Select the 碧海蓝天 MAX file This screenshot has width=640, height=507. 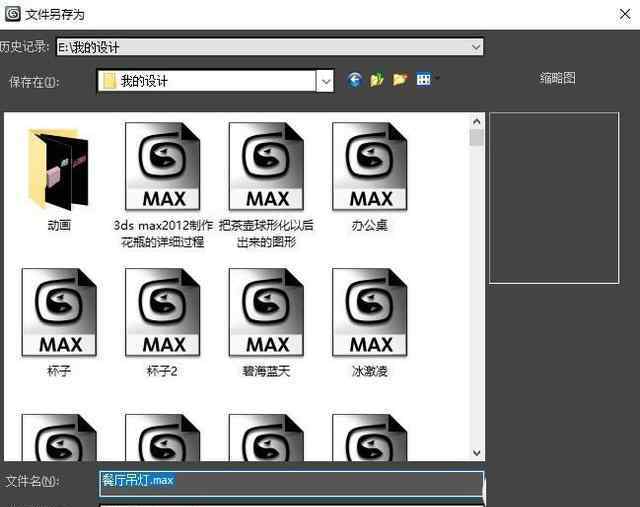(267, 315)
